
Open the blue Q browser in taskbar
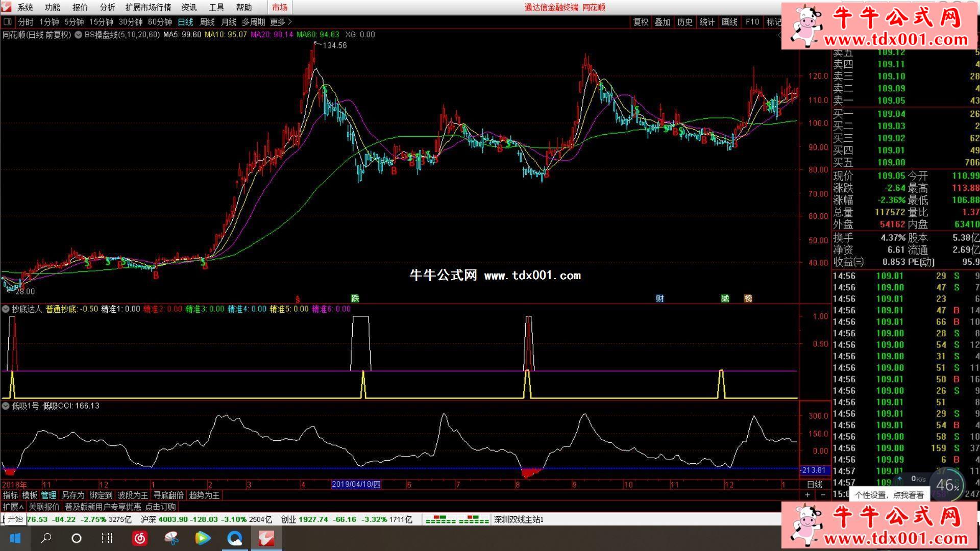(x=235, y=538)
